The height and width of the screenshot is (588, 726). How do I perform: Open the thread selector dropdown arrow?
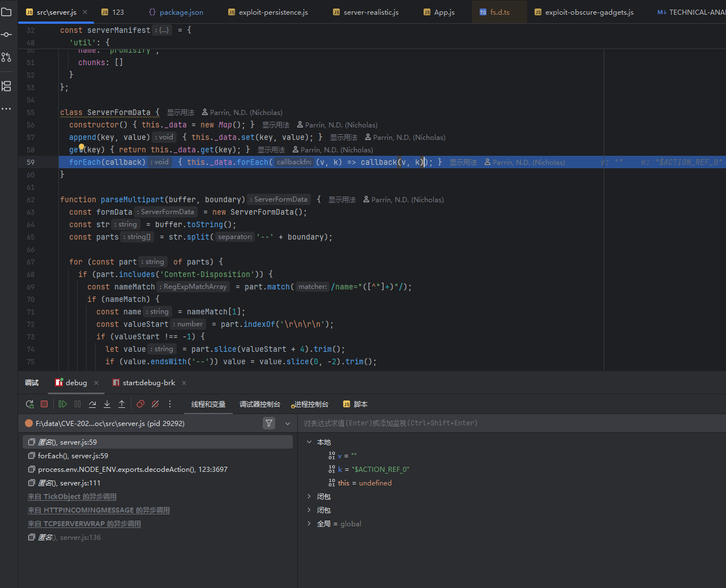(x=288, y=423)
